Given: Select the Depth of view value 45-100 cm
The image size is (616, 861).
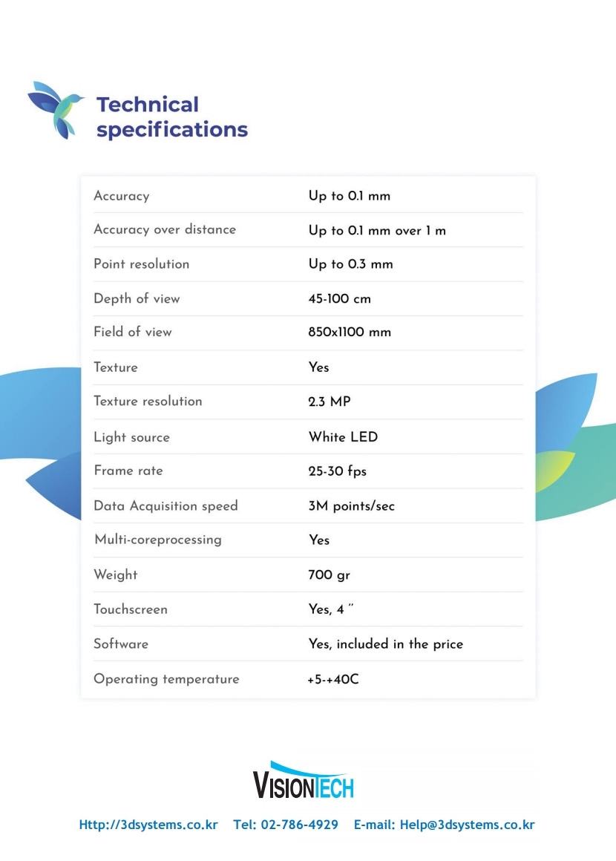Looking at the screenshot, I should pos(339,299).
